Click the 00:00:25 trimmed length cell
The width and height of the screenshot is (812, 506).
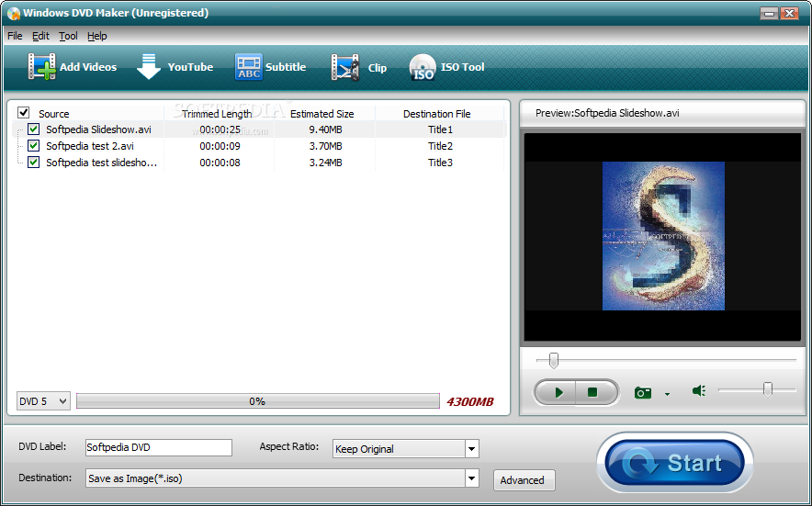[x=220, y=129]
